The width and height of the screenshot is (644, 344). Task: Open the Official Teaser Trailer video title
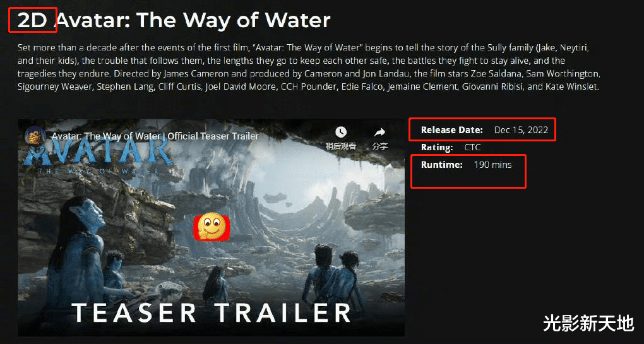[155, 136]
